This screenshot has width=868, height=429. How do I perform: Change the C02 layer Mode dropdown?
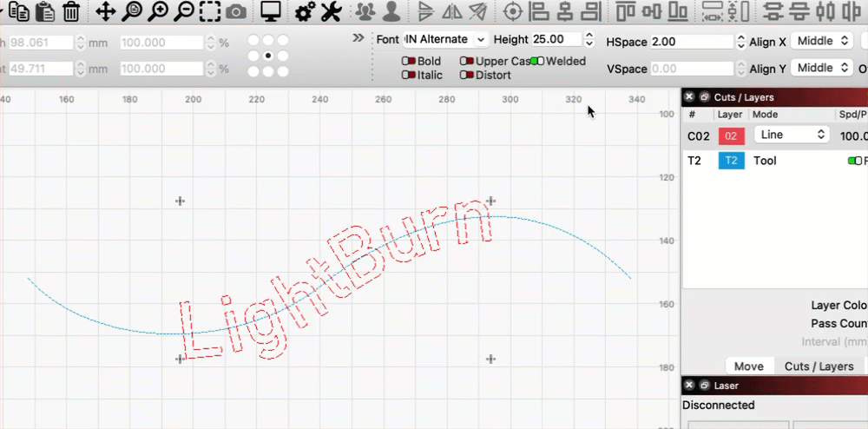[x=791, y=135]
